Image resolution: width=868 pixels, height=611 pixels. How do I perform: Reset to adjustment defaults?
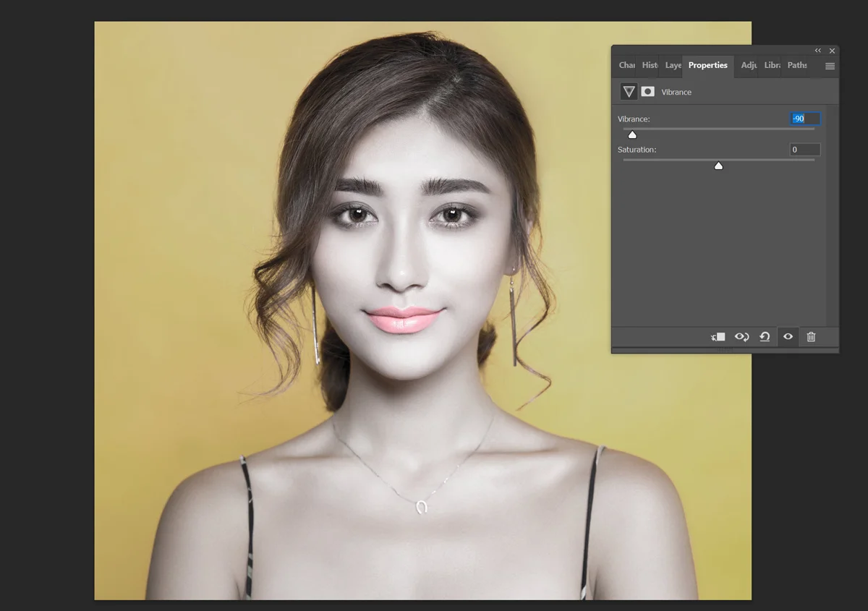(765, 337)
